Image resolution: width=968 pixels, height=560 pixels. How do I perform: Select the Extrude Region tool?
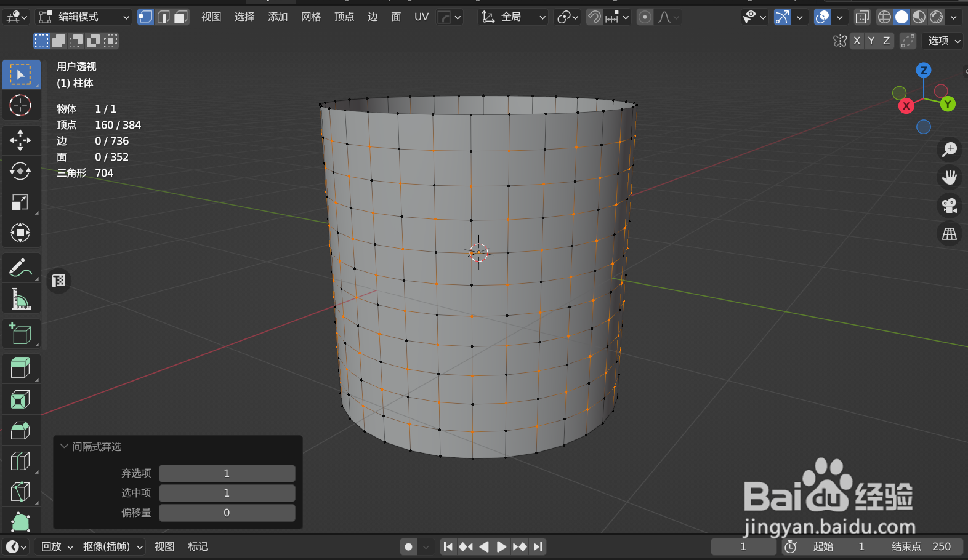click(21, 369)
